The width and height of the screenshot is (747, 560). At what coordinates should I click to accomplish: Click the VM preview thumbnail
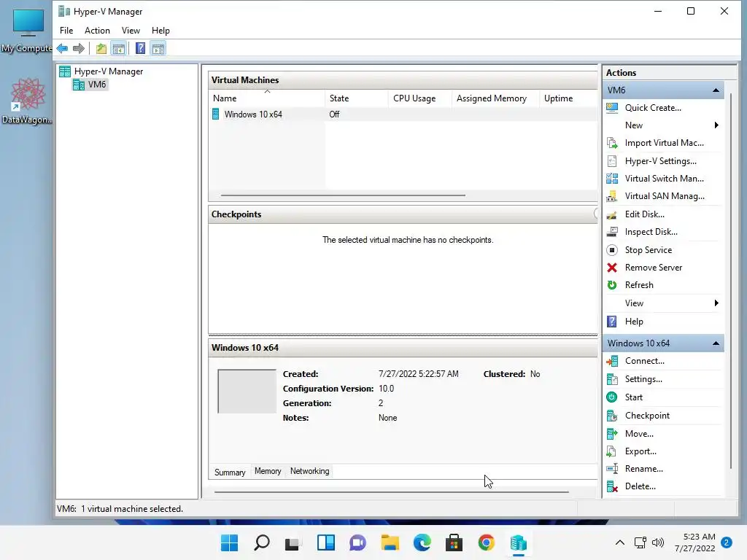[x=247, y=391]
